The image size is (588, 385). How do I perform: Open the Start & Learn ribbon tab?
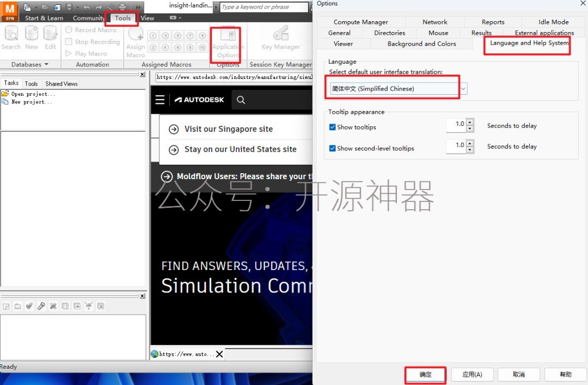tap(44, 18)
